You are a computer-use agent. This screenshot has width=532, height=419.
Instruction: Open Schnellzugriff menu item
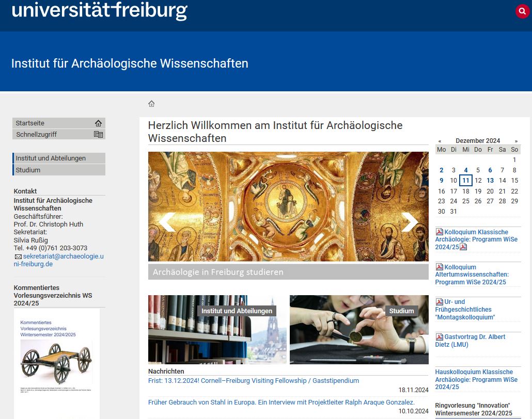pyautogui.click(x=59, y=134)
